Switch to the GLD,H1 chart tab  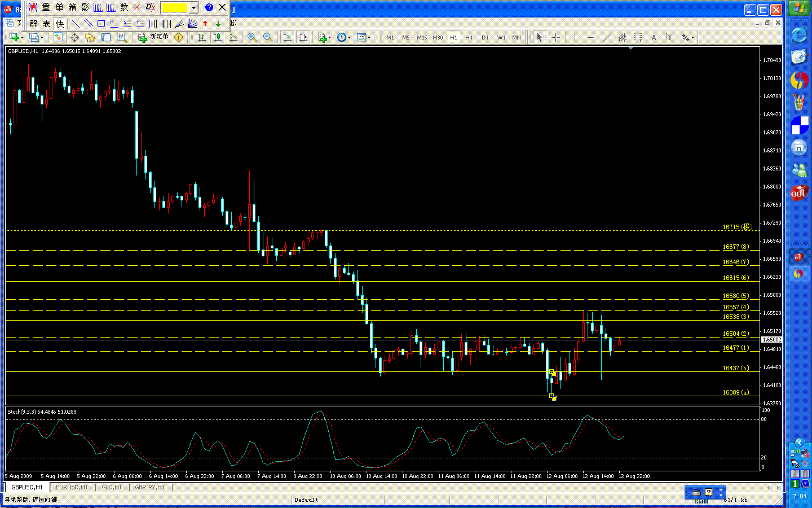[112, 487]
